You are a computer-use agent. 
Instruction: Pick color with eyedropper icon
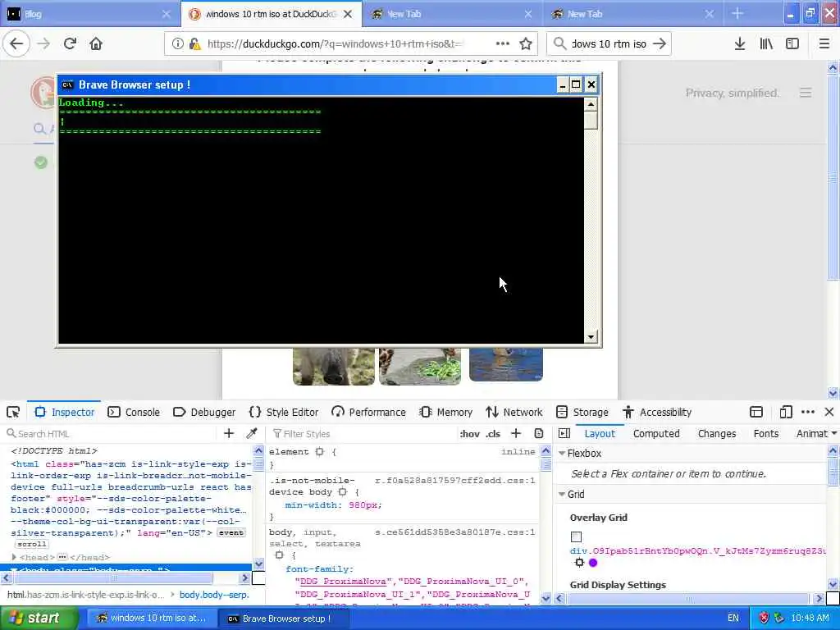point(251,433)
